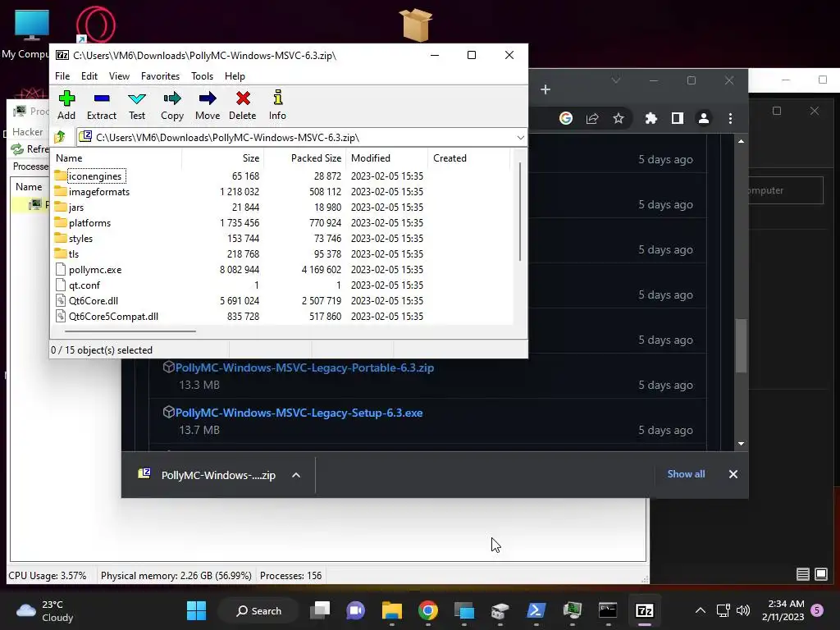Image resolution: width=840 pixels, height=630 pixels.
Task: Open Chrome three-dot menu
Action: (730, 118)
